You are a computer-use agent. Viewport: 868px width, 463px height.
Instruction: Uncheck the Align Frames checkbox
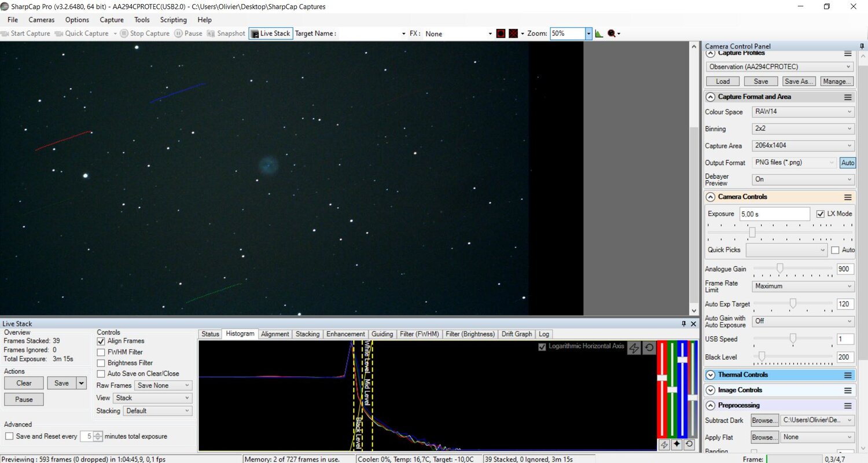[101, 341]
